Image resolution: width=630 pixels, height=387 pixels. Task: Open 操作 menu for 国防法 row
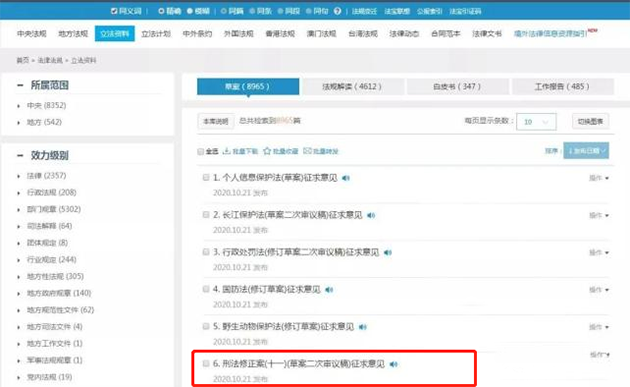click(x=599, y=290)
